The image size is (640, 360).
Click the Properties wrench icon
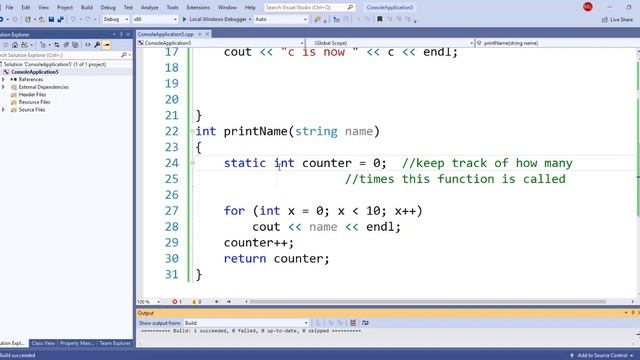coord(97,45)
